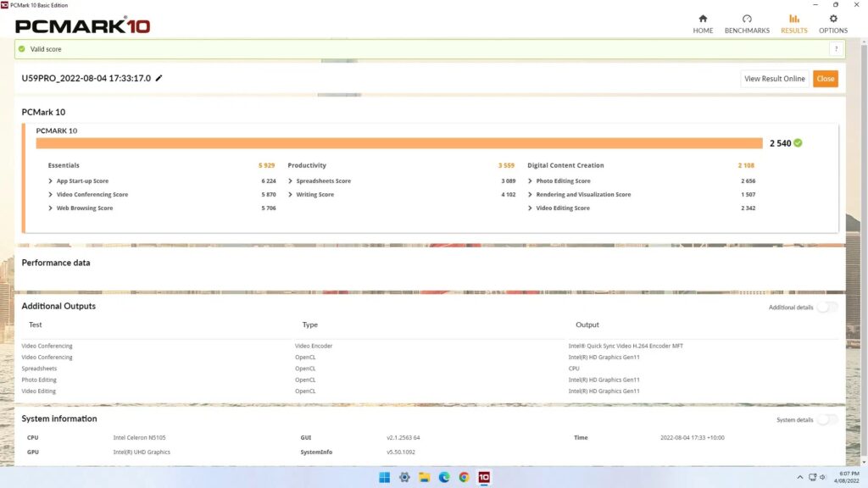Expand the App Start-up Score row
Viewport: 868px width, 488px height.
(x=51, y=181)
